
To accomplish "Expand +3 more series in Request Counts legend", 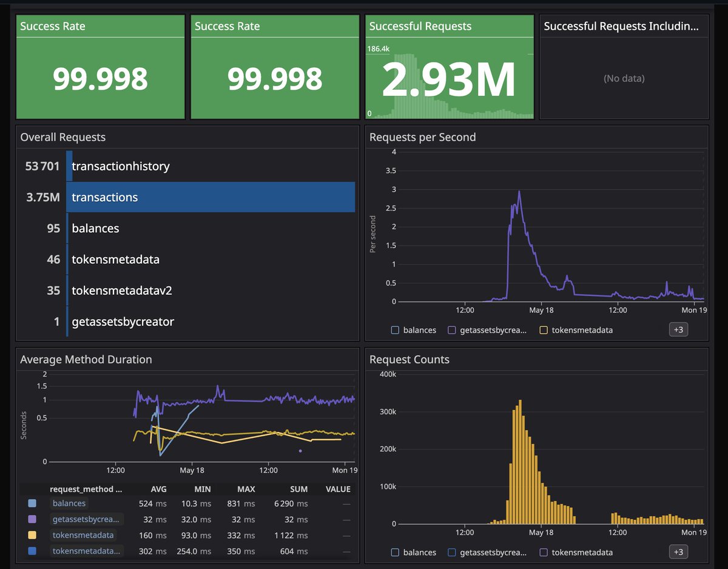I will click(679, 552).
